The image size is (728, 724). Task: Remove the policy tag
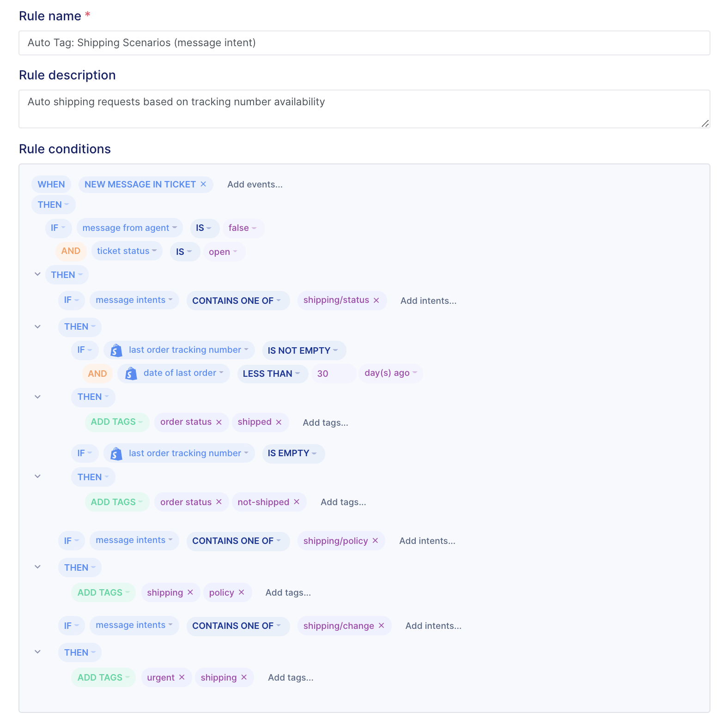[x=241, y=592]
